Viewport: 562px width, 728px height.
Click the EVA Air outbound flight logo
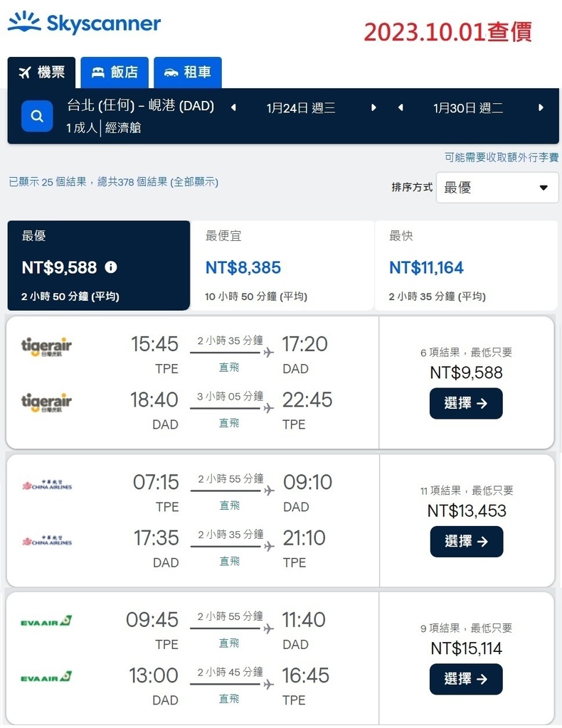click(x=47, y=621)
